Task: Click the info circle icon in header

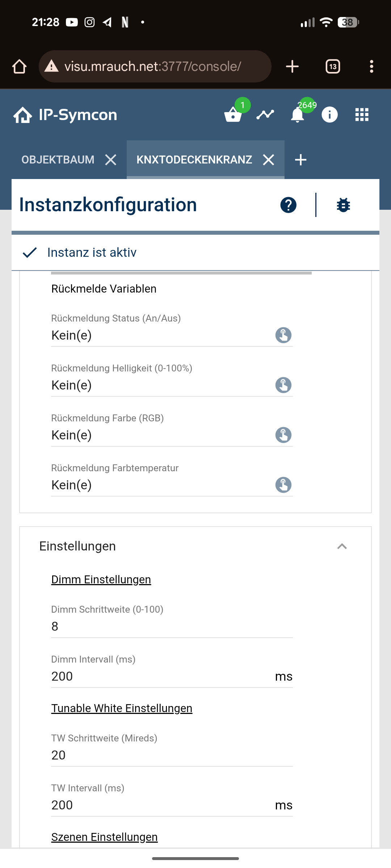Action: (x=329, y=115)
